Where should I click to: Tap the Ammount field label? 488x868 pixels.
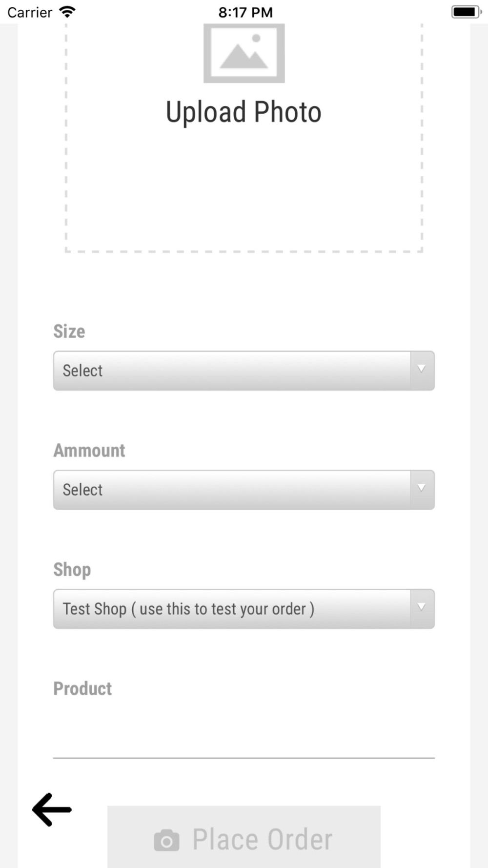tap(89, 451)
